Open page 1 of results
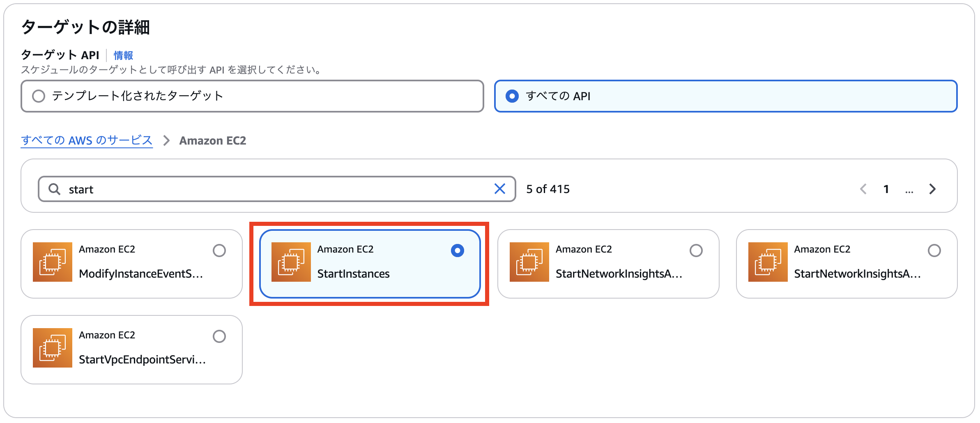This screenshot has height=423, width=980. pyautogui.click(x=886, y=189)
